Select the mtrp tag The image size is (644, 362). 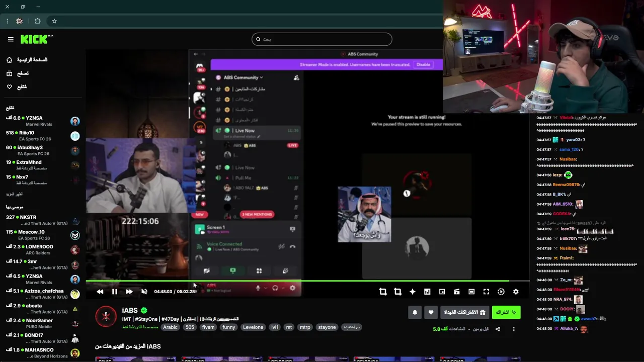click(x=305, y=327)
